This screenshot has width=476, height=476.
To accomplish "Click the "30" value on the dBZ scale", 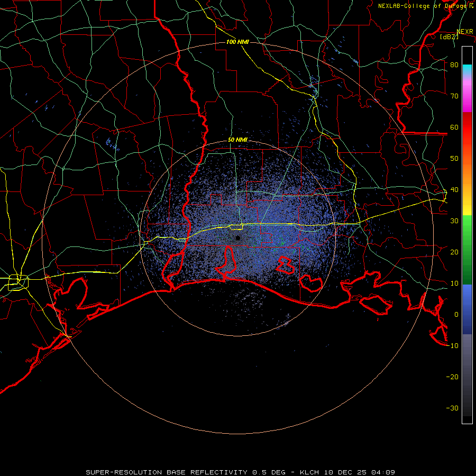I will (454, 221).
